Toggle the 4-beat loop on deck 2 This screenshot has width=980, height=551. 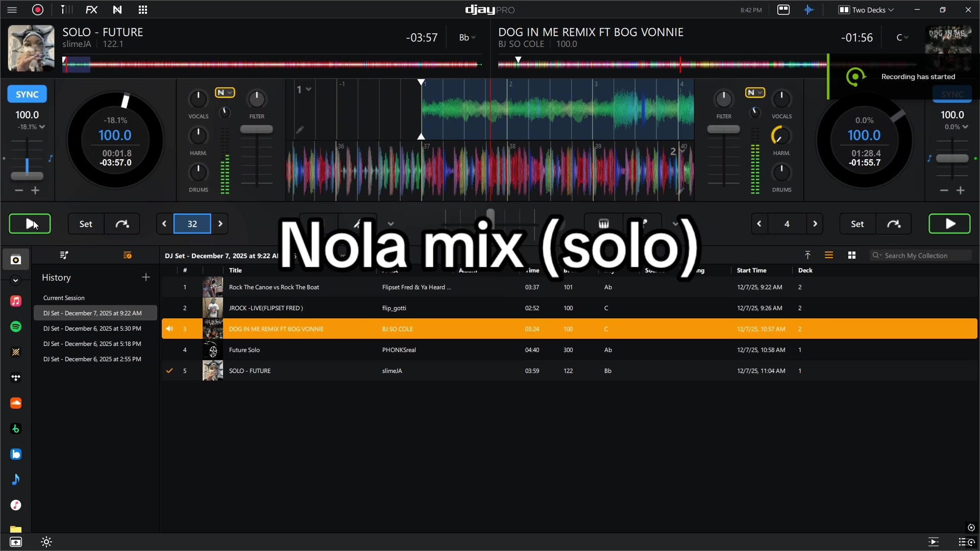point(787,223)
